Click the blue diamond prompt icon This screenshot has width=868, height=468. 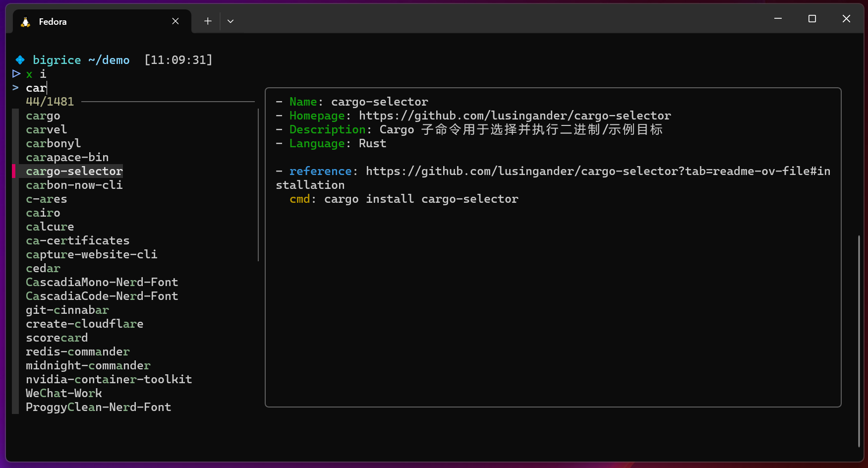coord(20,60)
